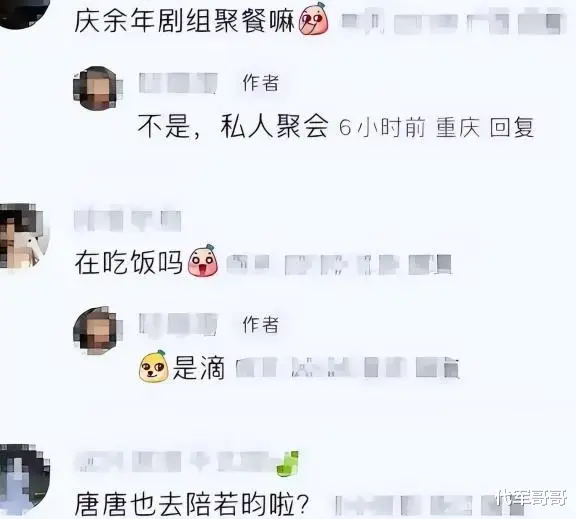Click the comment text 在吃饭吗
Image resolution: width=576 pixels, height=519 pixels.
point(129,262)
